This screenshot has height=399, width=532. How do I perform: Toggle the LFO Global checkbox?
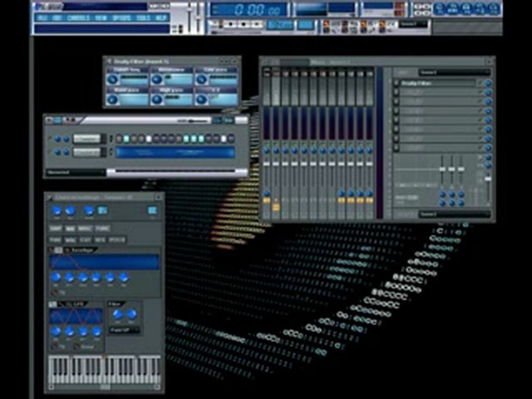[x=77, y=347]
